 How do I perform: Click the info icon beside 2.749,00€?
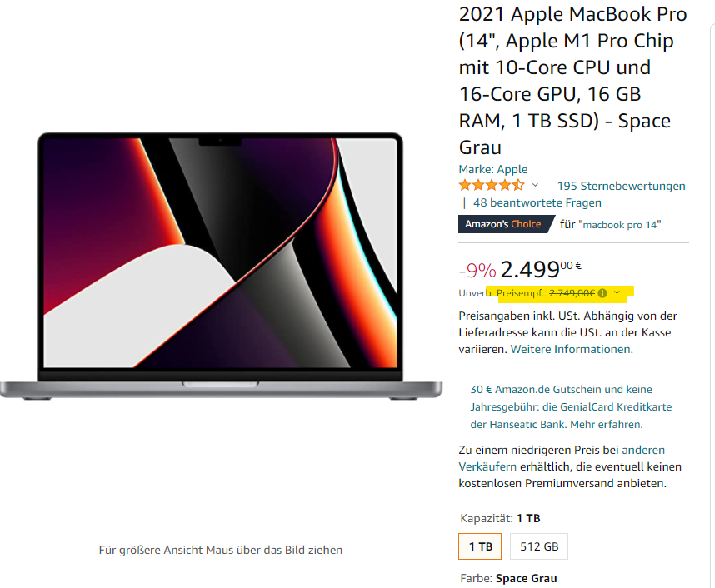pyautogui.click(x=602, y=293)
